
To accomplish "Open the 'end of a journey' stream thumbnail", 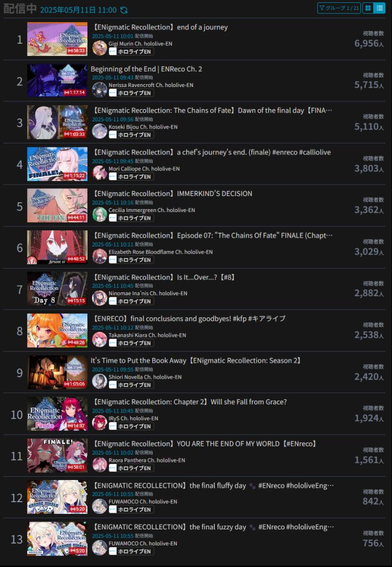I will coord(57,39).
